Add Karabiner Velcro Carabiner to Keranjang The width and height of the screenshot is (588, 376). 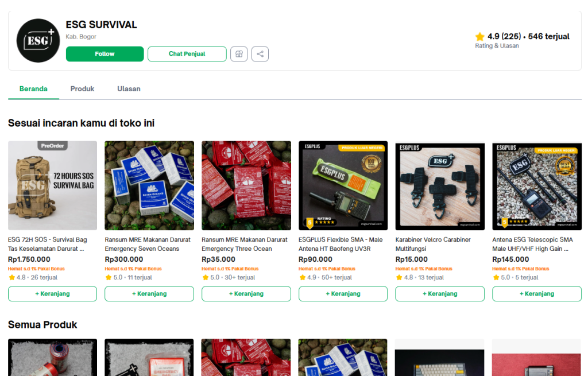coord(440,293)
